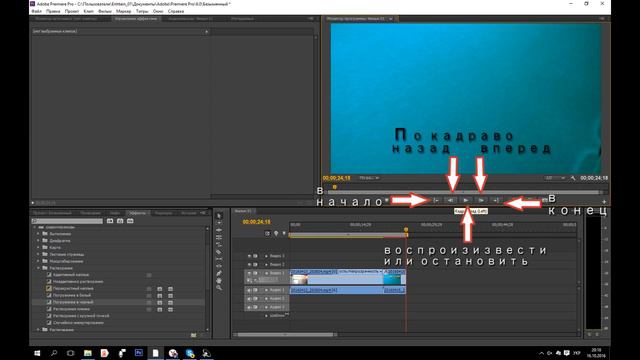Expand the Video 2 track header
This screenshot has width=640, height=360.
266,264
